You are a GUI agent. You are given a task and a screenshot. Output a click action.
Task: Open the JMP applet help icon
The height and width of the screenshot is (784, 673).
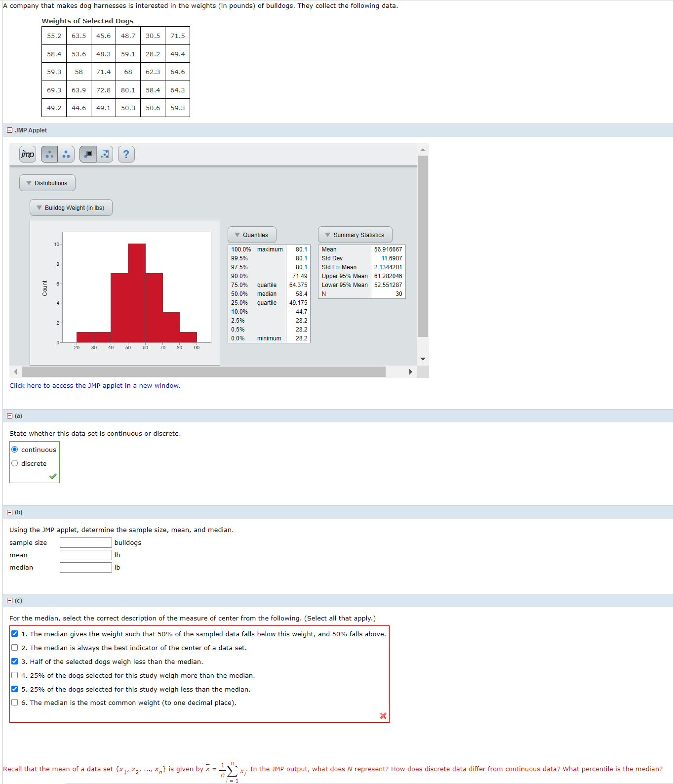pos(126,155)
